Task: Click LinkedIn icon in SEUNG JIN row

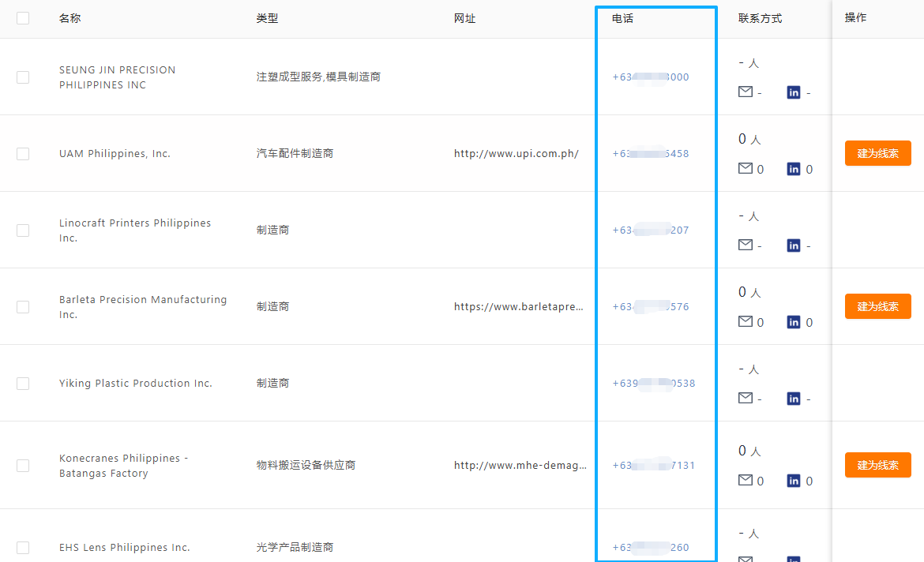Action: coord(794,92)
